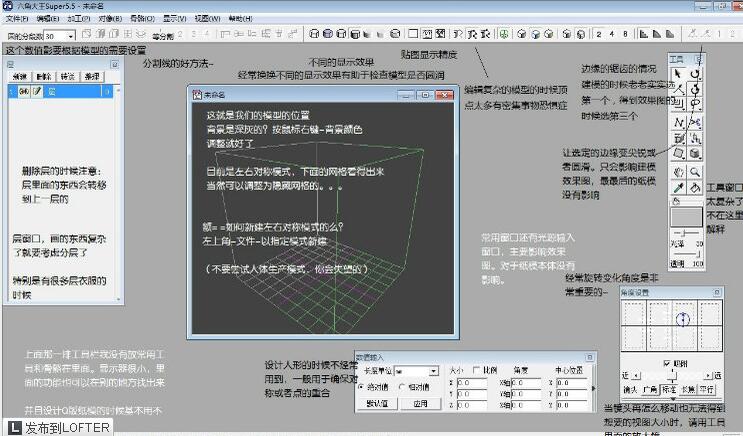This screenshot has width=743, height=436.
Task: Click the fourth layer panel button
Action: point(92,76)
